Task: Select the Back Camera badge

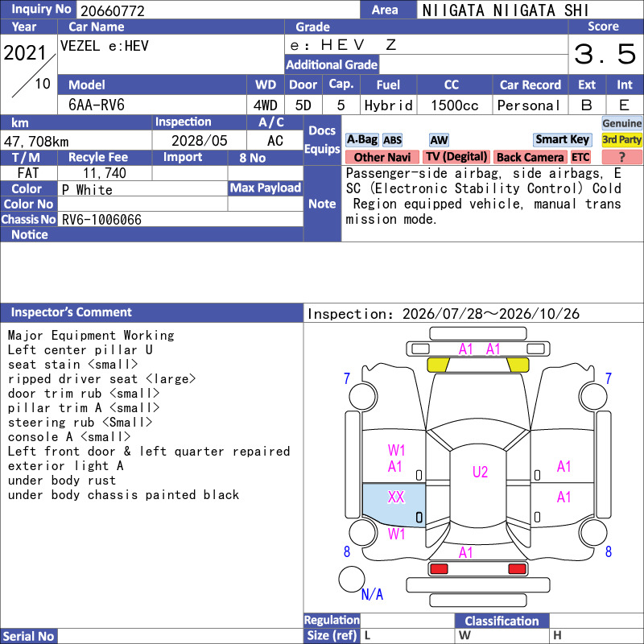Action: (530, 157)
